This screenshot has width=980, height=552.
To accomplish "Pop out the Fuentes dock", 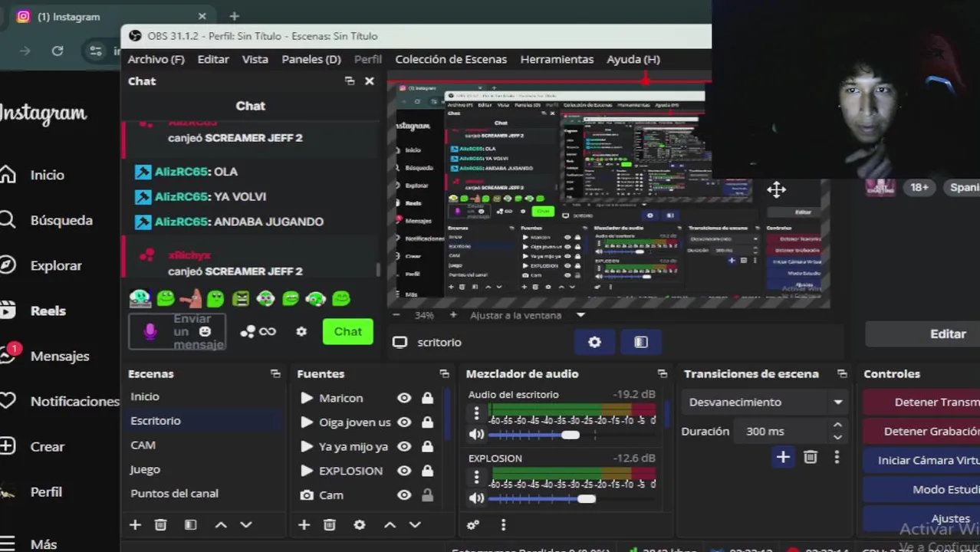I will pos(444,373).
